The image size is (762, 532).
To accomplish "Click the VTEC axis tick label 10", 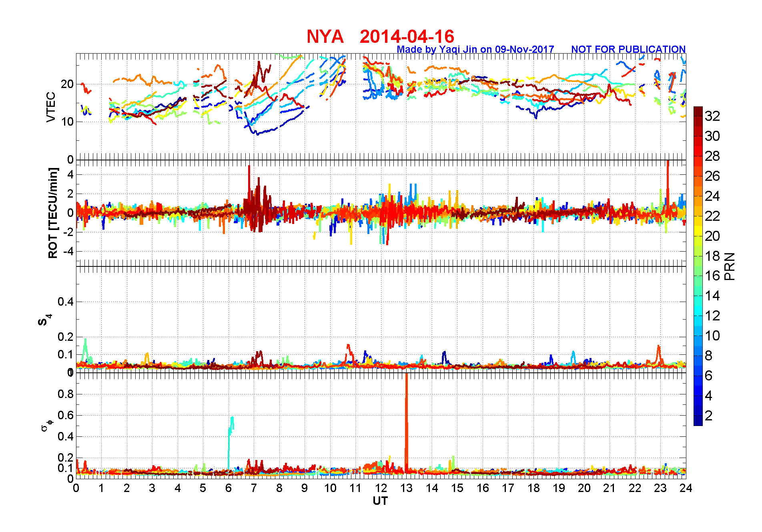I will point(67,122).
